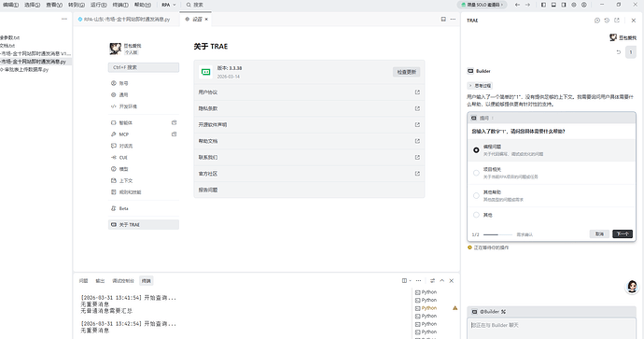Screen dimensions: 644x339
Task: Open the 审批表上传数据库.py file in explorer
Action: click(x=24, y=69)
